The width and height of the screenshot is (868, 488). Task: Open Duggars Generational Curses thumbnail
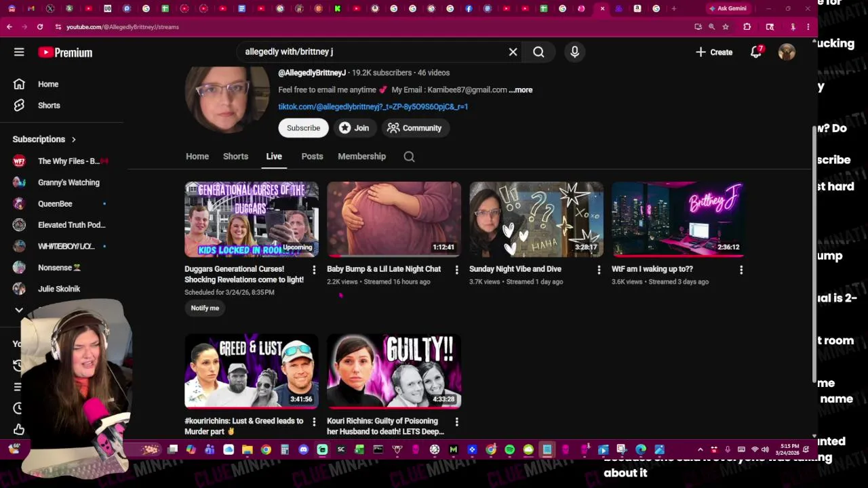(252, 220)
